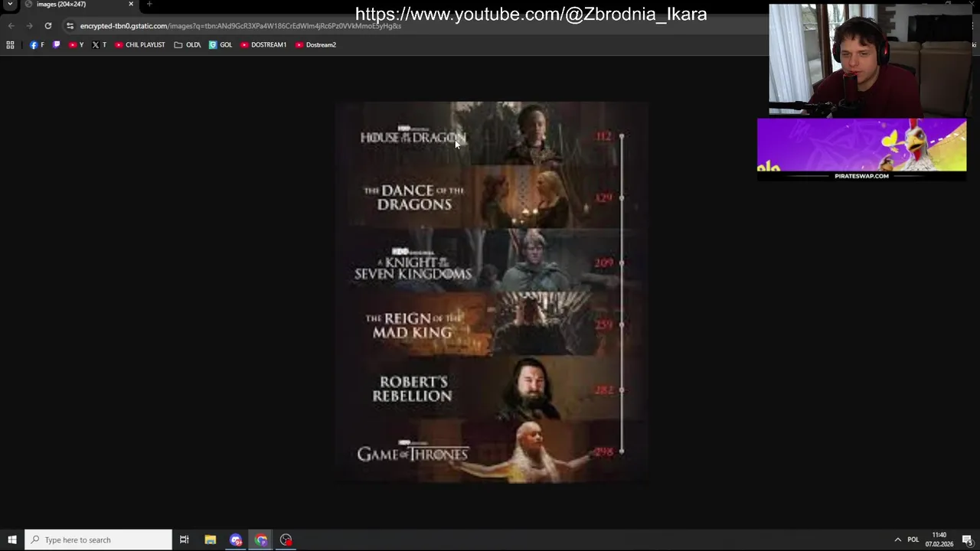Image resolution: width=980 pixels, height=551 pixels.
Task: Open the GOL bookmark
Action: coord(220,44)
